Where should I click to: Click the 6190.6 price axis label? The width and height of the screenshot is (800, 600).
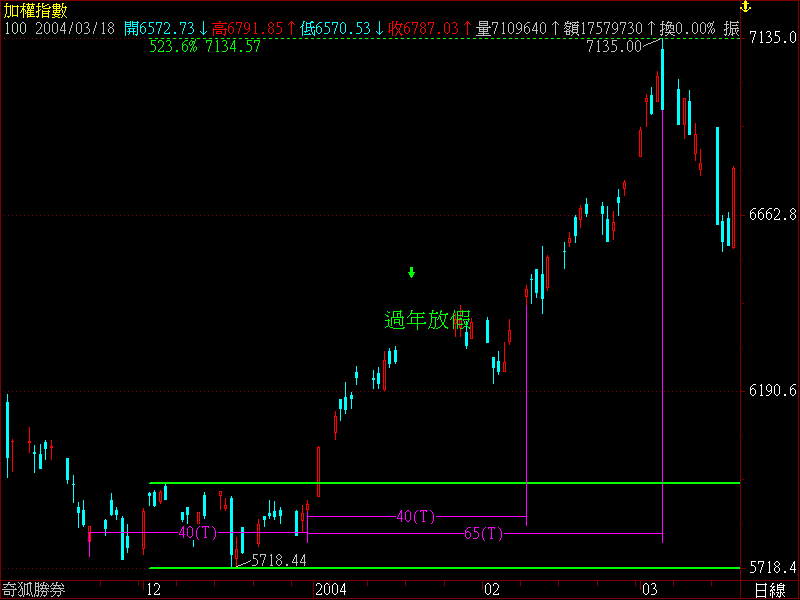(772, 391)
